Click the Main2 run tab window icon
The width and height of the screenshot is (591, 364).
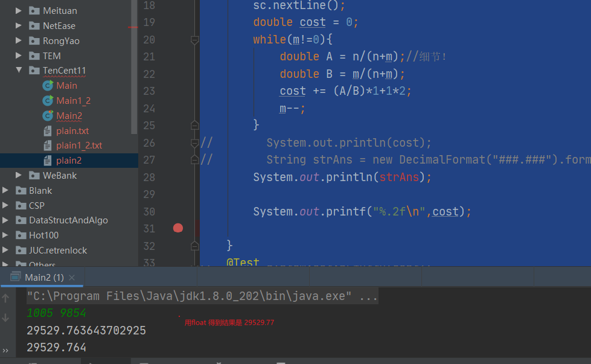(x=15, y=277)
